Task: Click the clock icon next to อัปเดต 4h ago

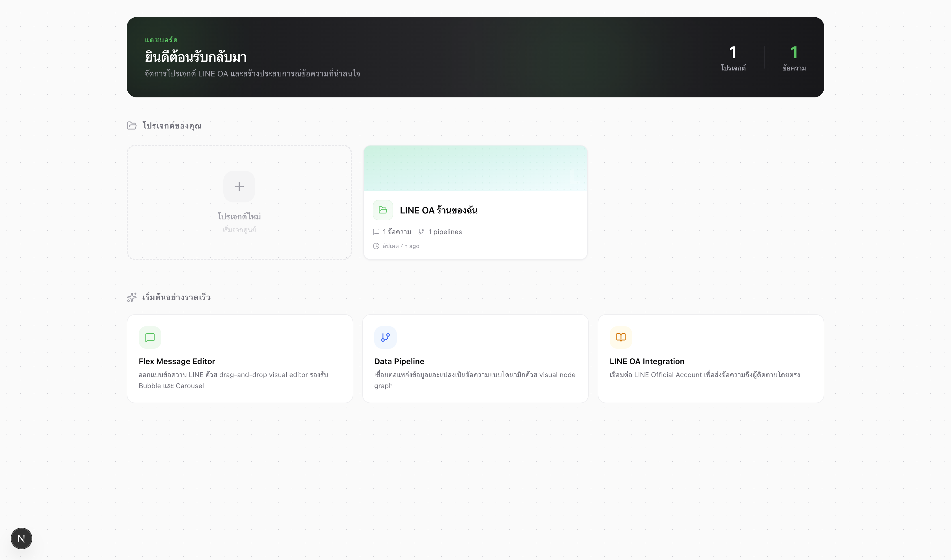Action: click(x=376, y=246)
